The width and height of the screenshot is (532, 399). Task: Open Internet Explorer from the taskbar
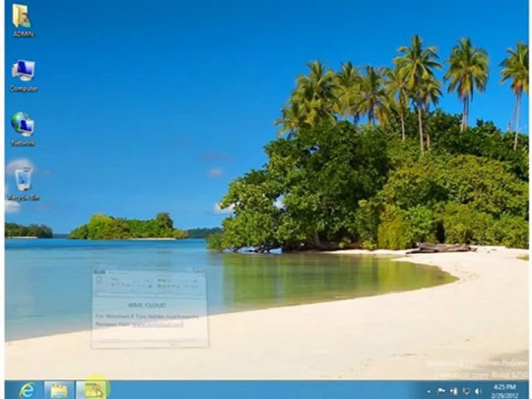tap(27, 390)
